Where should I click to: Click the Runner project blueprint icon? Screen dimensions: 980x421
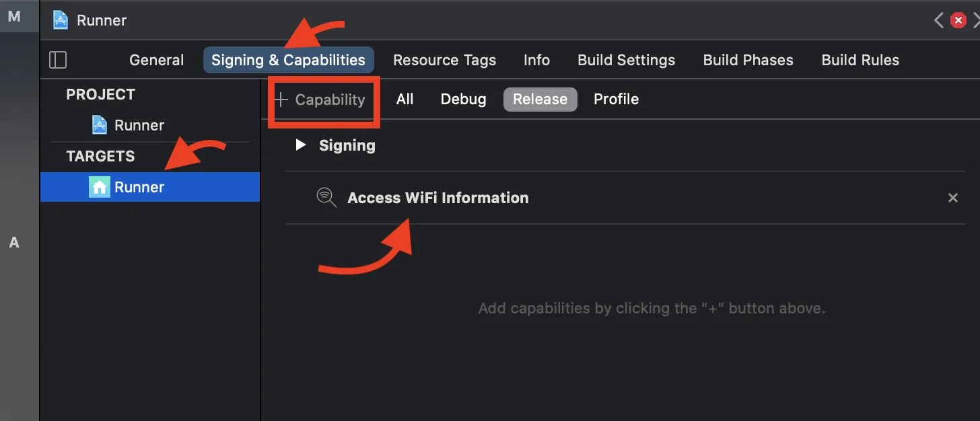click(100, 125)
